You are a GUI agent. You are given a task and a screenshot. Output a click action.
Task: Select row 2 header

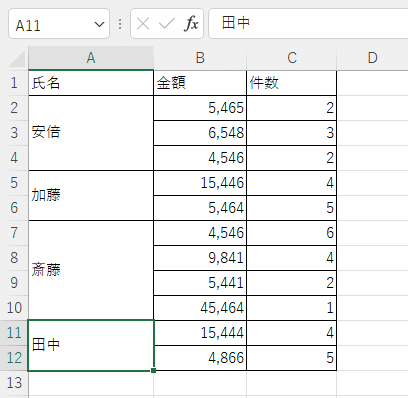tap(14, 108)
